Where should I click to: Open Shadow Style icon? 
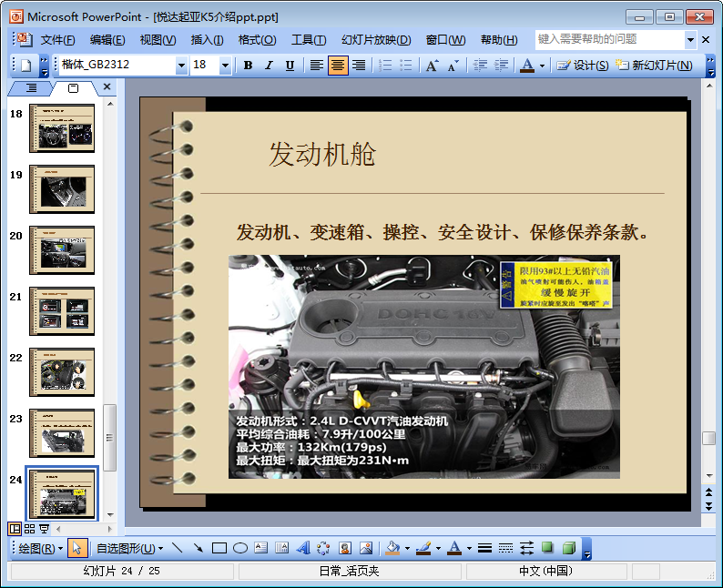coord(547,548)
